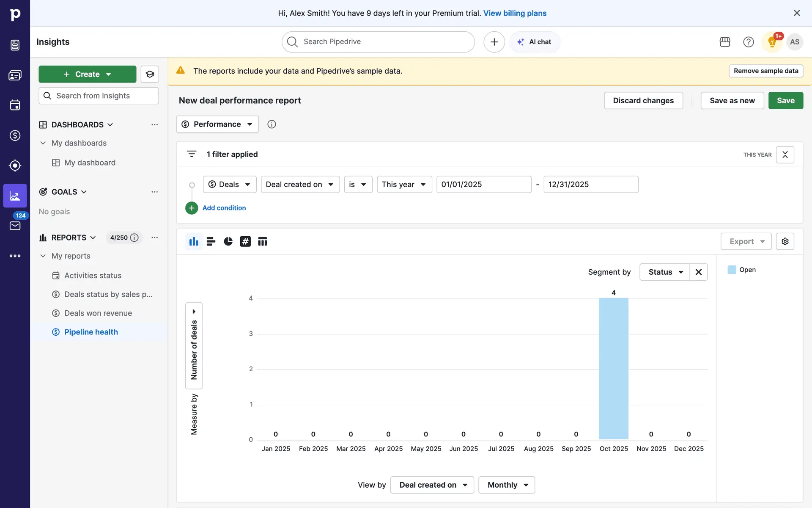Open the Deals section in the sidebar

pos(15,135)
